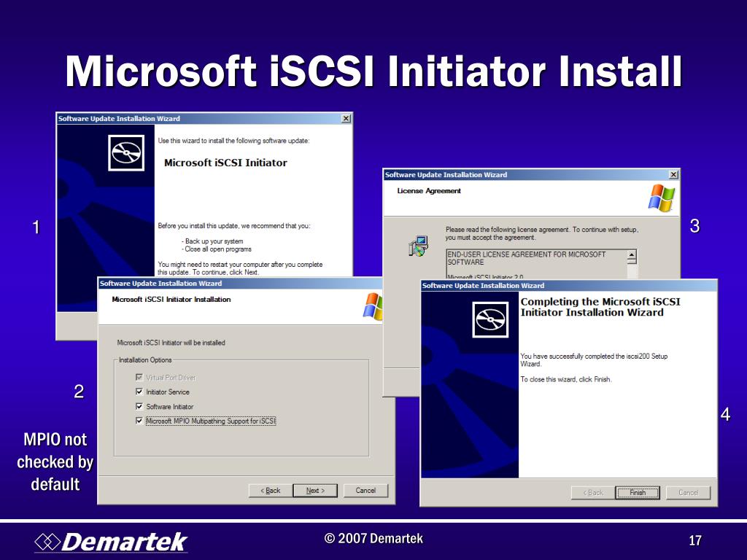Click the greyed Cancel button in Completing wizard
The height and width of the screenshot is (560, 747).
point(688,493)
